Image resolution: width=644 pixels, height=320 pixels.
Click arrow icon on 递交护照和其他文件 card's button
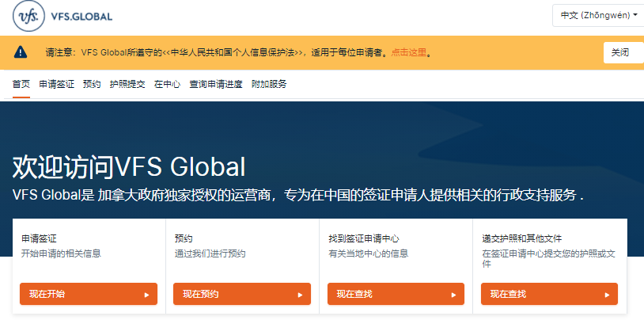coord(608,295)
